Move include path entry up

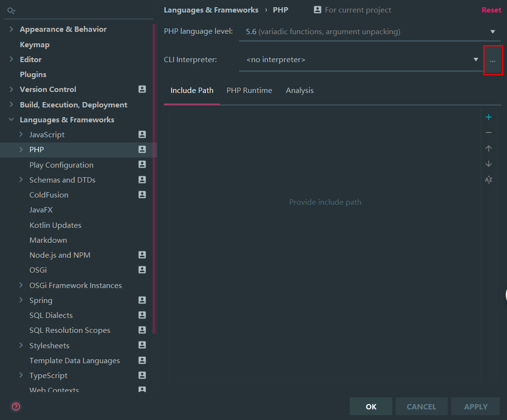pyautogui.click(x=488, y=148)
